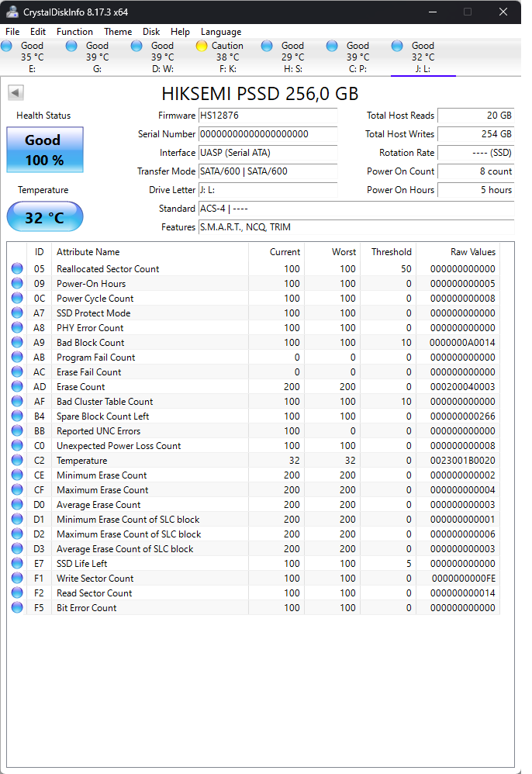Viewport: 532px width, 774px height.
Task: Select the Write Sector Count row text
Action: tap(95, 578)
